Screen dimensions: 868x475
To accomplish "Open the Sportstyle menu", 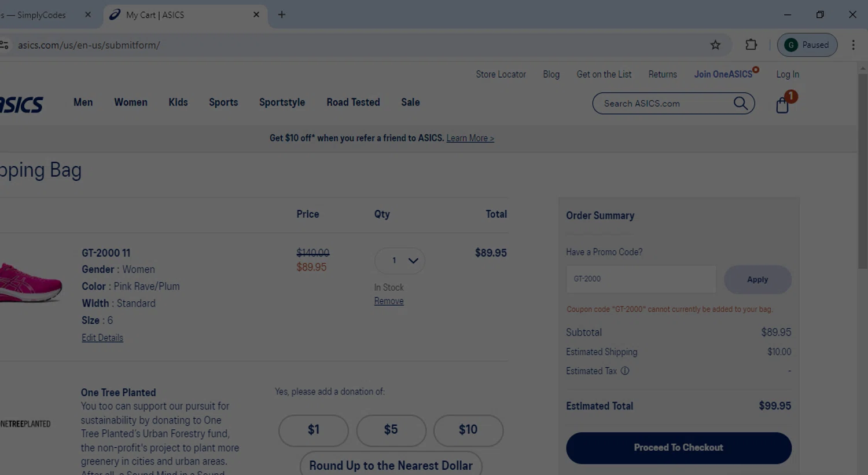I will pos(282,102).
